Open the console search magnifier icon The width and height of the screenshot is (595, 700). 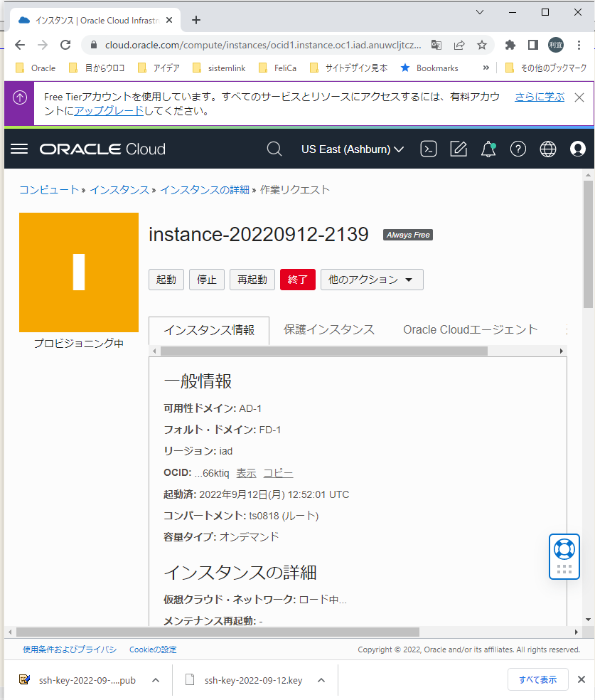(274, 149)
